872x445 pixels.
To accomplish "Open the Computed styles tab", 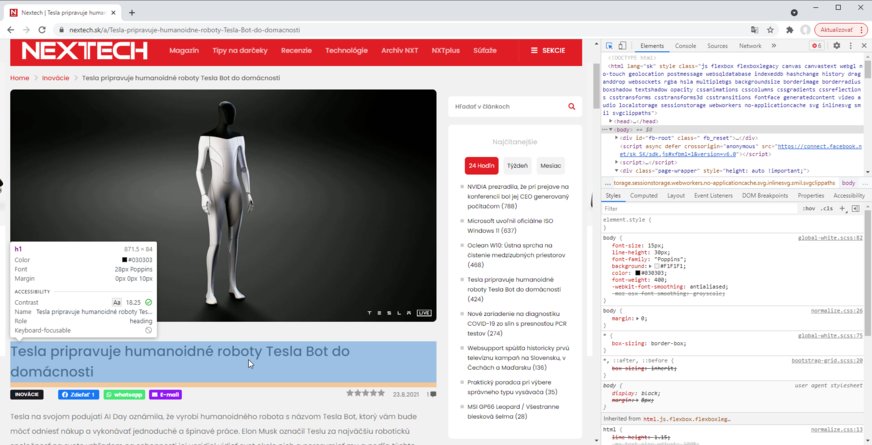I will point(644,195).
